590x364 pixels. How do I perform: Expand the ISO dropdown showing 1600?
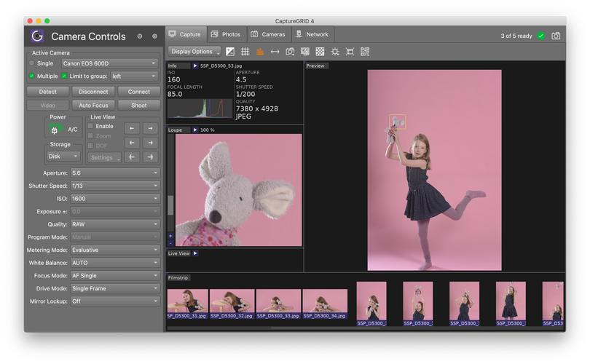[x=114, y=199]
